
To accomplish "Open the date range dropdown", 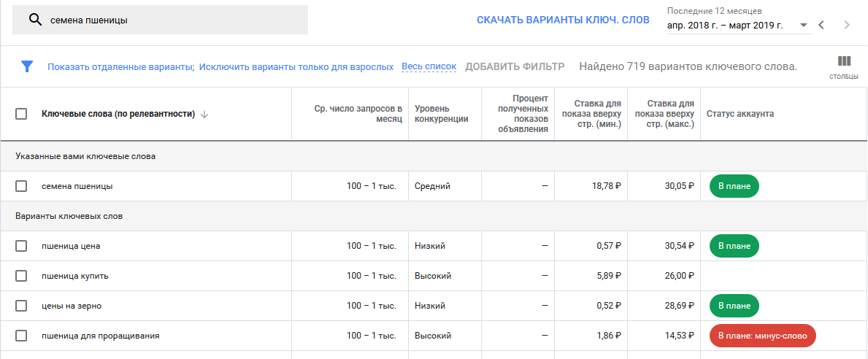I will [x=739, y=26].
